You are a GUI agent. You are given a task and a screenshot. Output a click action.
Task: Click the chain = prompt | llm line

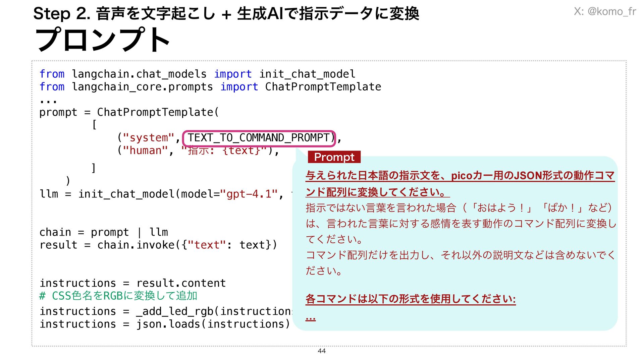pos(104,232)
